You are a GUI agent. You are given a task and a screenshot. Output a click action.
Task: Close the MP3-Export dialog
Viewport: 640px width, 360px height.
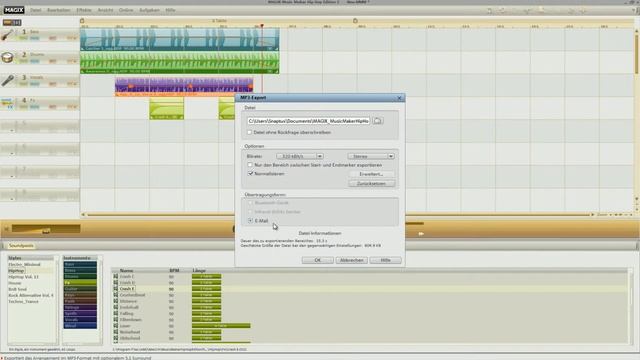pyautogui.click(x=399, y=98)
